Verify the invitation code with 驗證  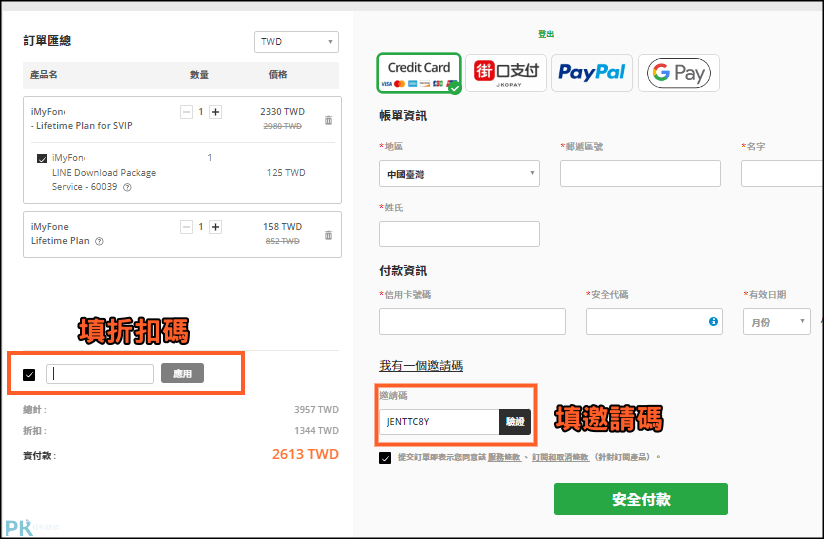tap(515, 422)
